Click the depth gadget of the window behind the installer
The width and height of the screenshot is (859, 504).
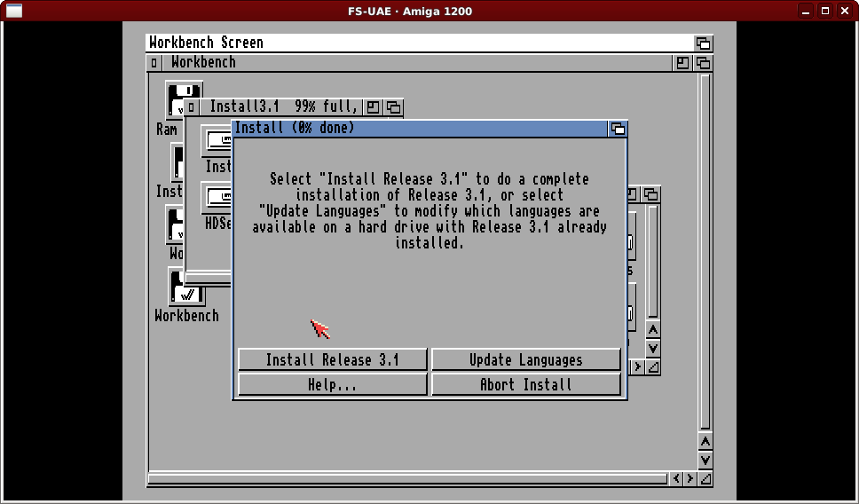click(x=650, y=194)
